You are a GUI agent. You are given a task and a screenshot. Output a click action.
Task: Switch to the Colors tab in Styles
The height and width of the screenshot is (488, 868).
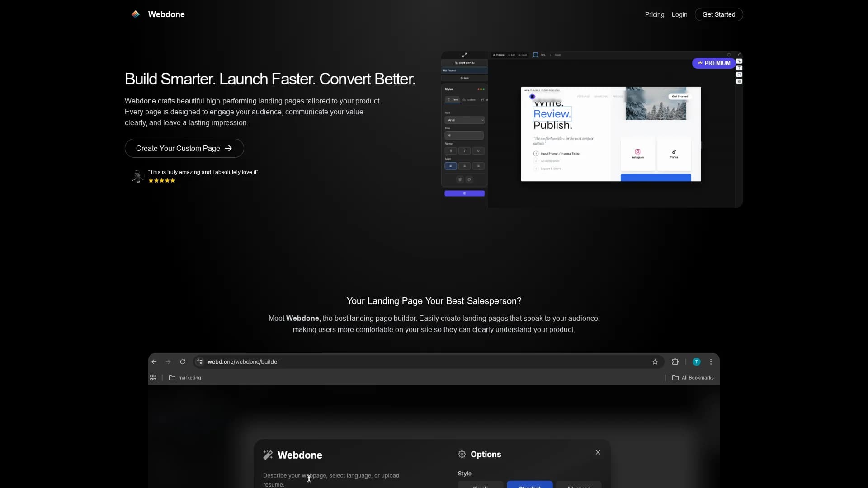pos(469,99)
